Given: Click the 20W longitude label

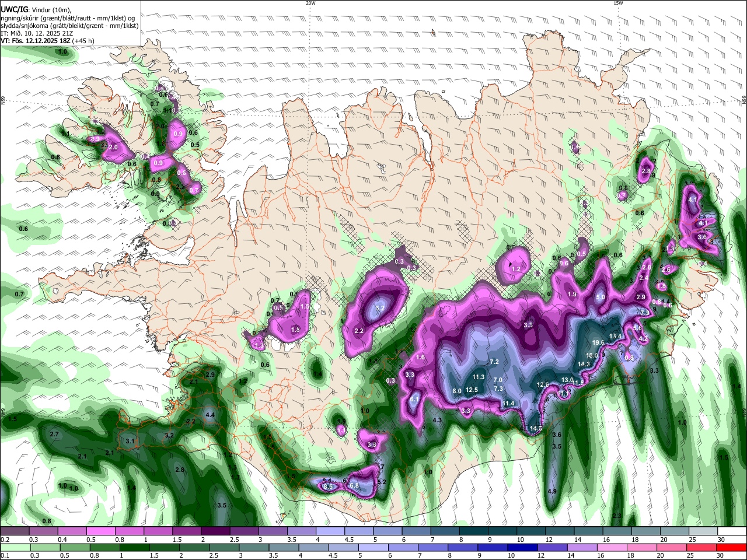Looking at the screenshot, I should (x=310, y=3).
